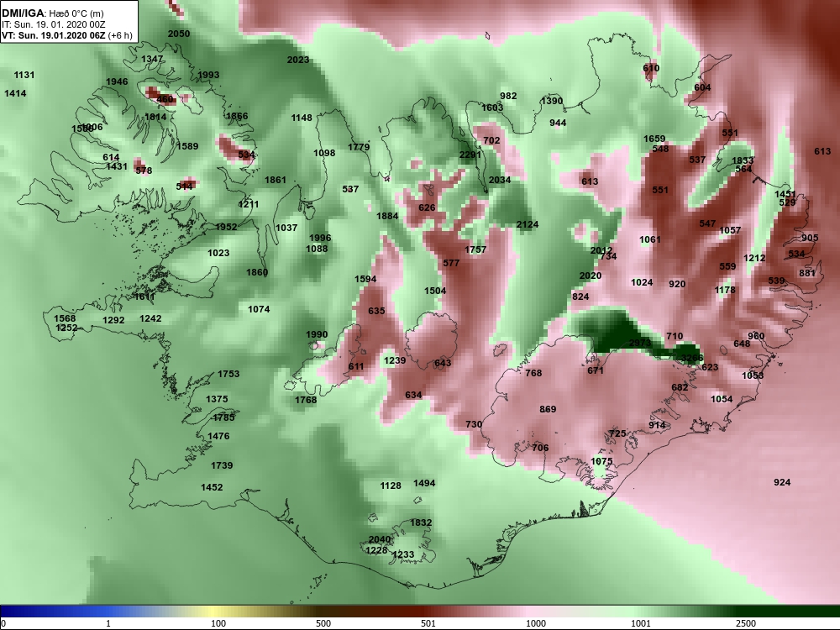
Task: Select the 'IT: Sun. 19. 01. 2020 00Z' line
Action: pyautogui.click(x=54, y=24)
